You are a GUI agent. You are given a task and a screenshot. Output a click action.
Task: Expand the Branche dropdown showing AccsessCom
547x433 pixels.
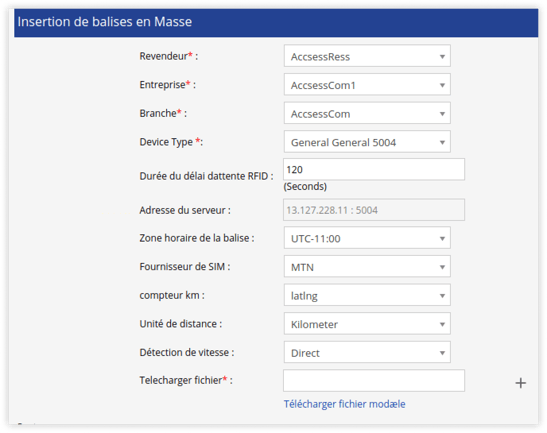[367, 113]
